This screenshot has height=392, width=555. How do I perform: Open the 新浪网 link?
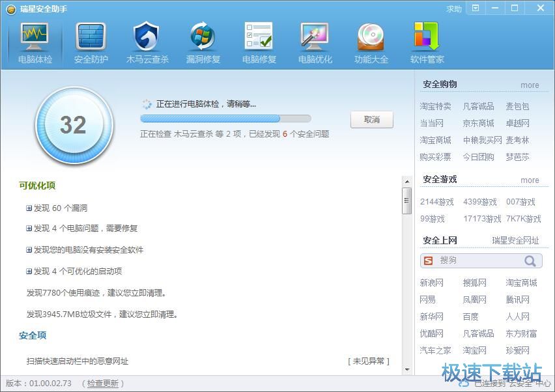431,283
